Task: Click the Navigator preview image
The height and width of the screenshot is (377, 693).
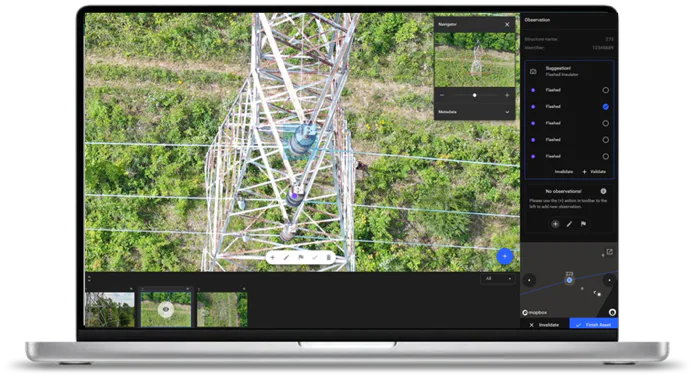Action: coord(475,60)
